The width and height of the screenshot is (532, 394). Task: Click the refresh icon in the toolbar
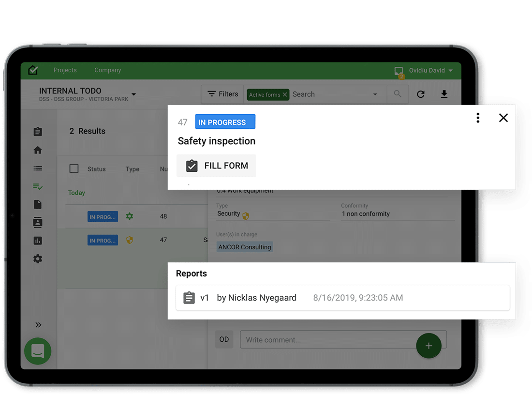click(421, 94)
